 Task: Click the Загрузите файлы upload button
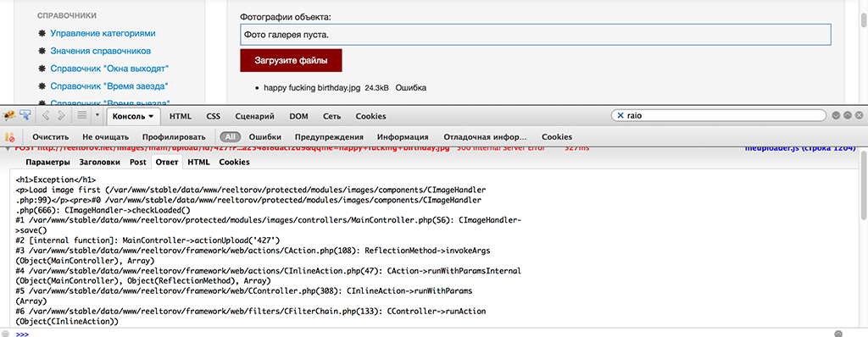291,60
